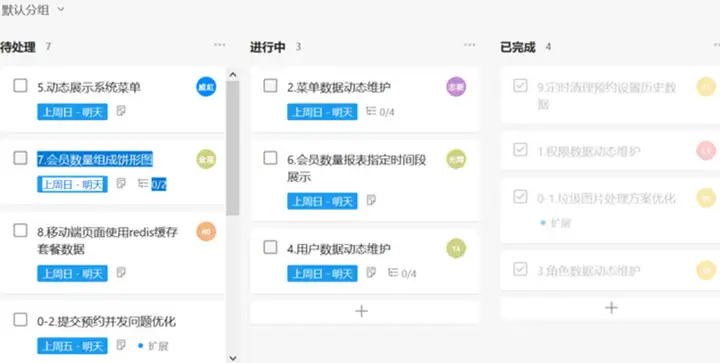This screenshot has height=363, width=720.
Task: Click the 待处理 column header
Action: click(x=18, y=46)
